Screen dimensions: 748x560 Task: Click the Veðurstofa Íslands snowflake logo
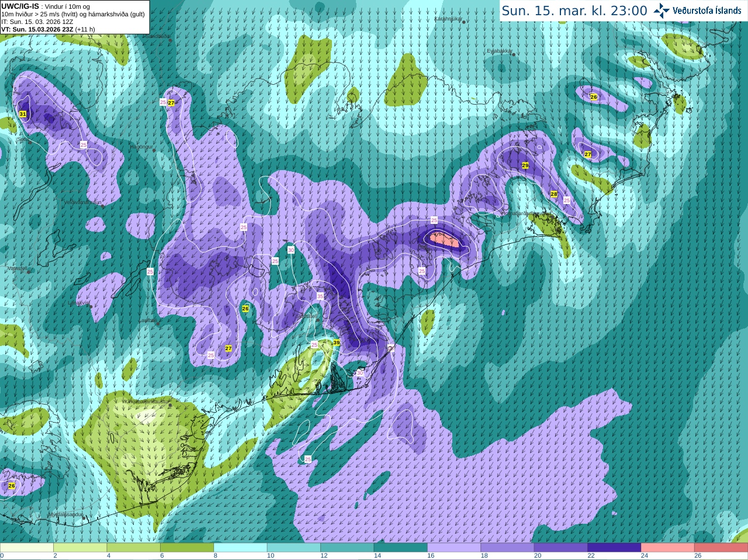pos(662,11)
